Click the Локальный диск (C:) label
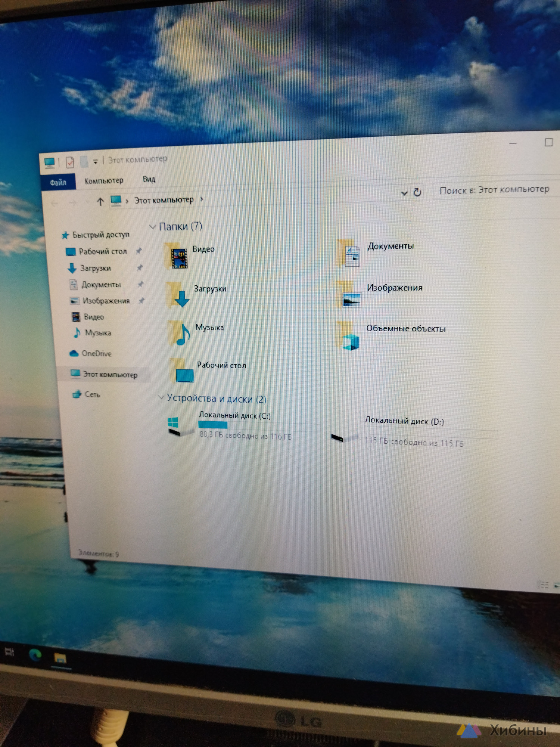560x747 pixels. [x=235, y=415]
